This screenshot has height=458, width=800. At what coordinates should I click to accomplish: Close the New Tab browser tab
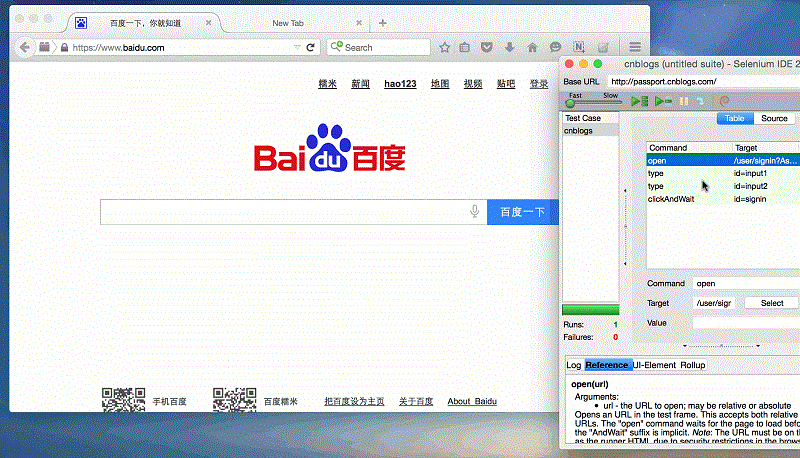point(359,23)
